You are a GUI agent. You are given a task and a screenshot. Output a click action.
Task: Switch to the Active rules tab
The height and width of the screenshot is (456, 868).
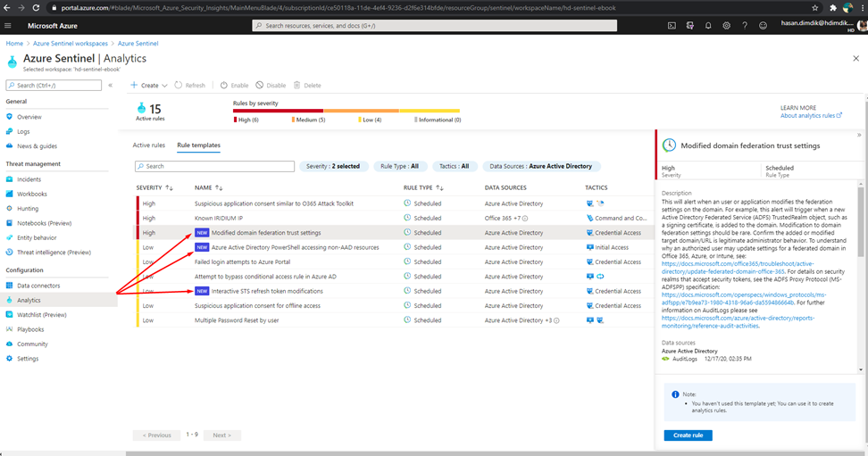click(x=149, y=145)
